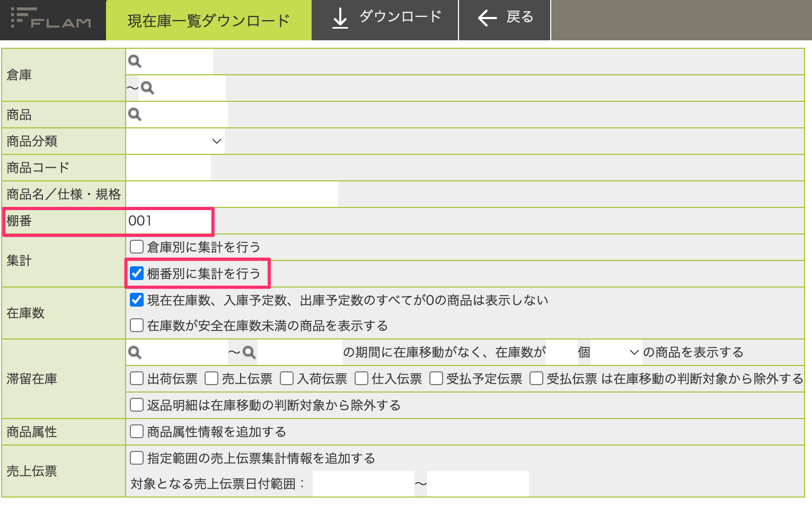Viewport: 812px width, 505px height.
Task: Enable 返品明細は在庫移動の判断対象から除外する
Action: [x=137, y=405]
